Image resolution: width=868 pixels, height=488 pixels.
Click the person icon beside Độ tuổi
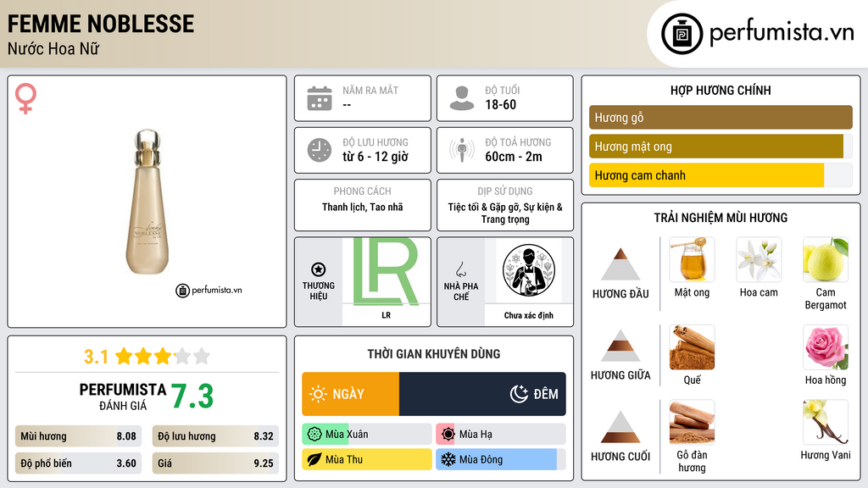click(x=462, y=98)
